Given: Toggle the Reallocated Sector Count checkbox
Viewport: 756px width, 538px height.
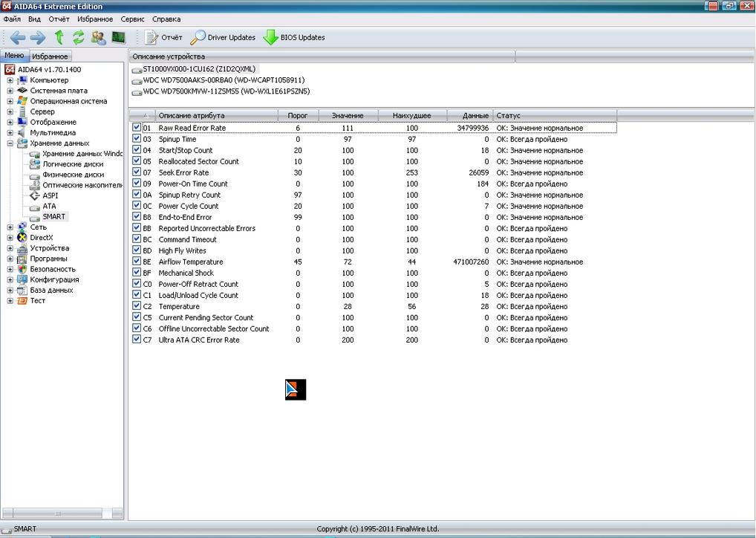Looking at the screenshot, I should click(x=137, y=161).
